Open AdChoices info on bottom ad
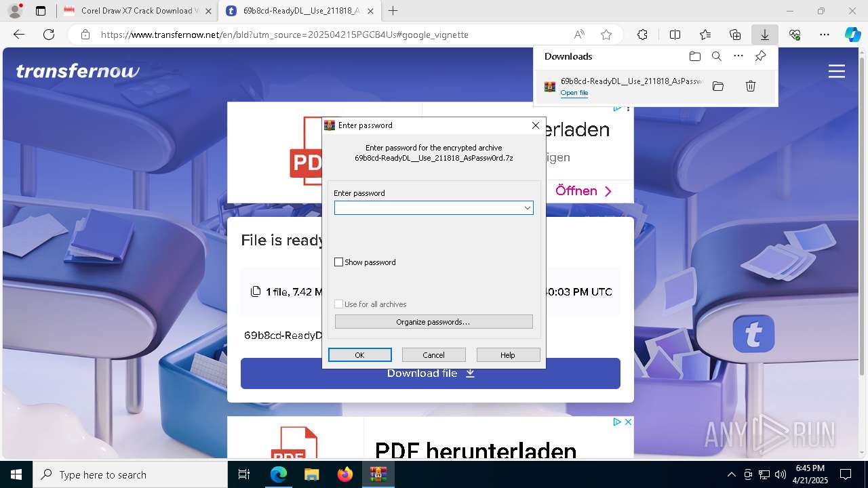The image size is (868, 488). click(x=617, y=422)
